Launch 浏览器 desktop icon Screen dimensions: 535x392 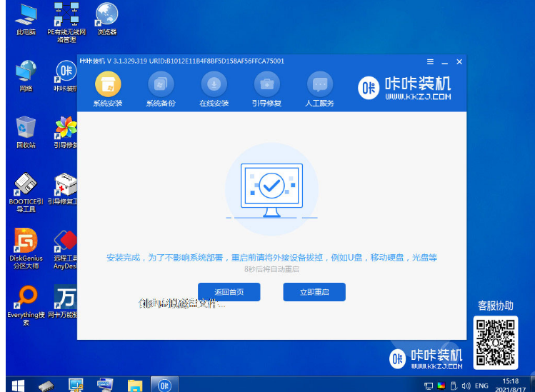[106, 18]
